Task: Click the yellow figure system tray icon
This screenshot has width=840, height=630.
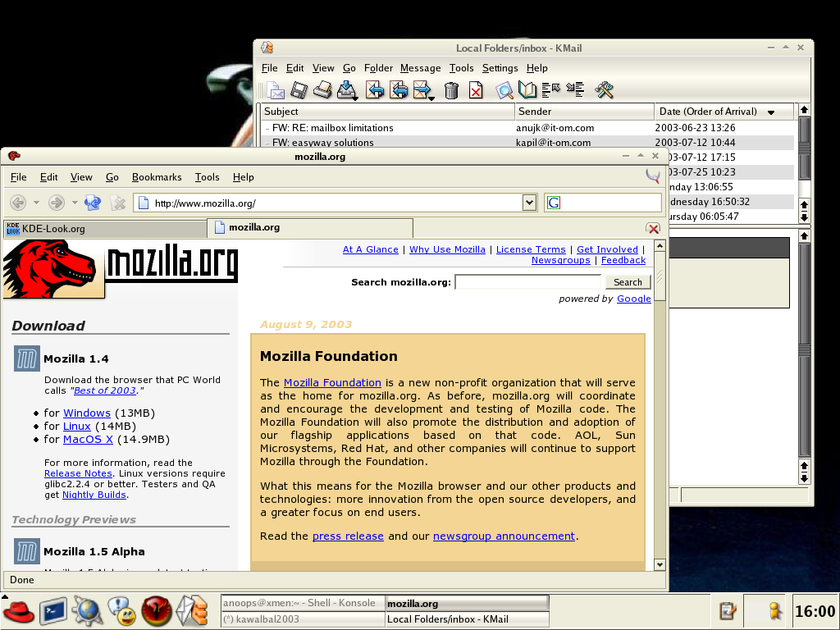Action: click(x=774, y=611)
